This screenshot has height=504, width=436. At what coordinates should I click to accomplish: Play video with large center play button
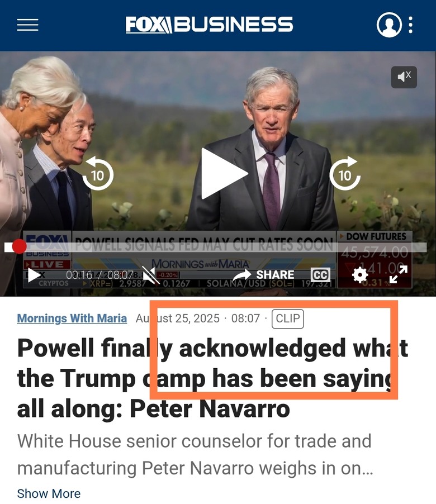click(224, 174)
